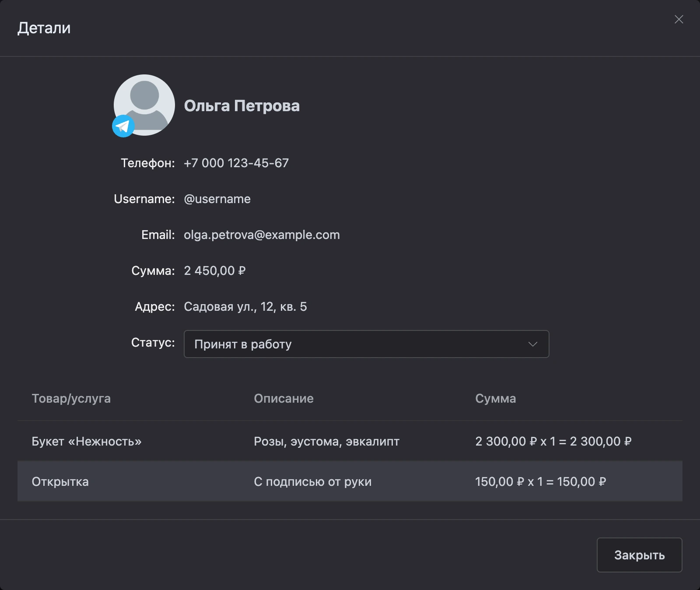Viewport: 700px width, 590px height.
Task: Click the Детали dialog title
Action: (44, 28)
